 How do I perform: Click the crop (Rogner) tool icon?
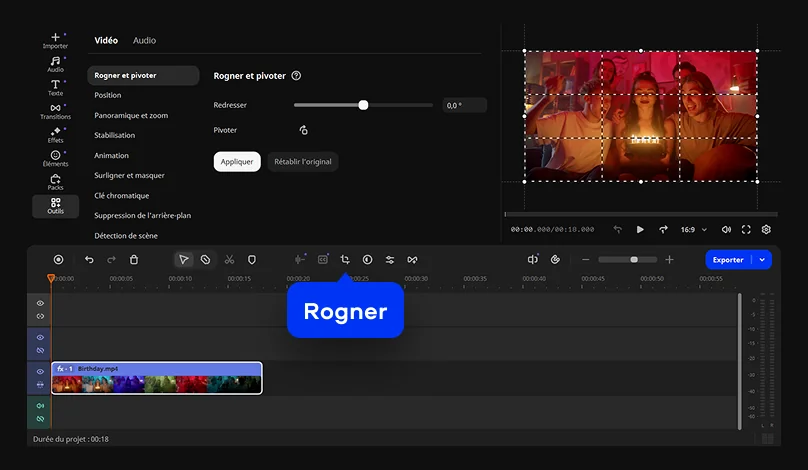345,259
